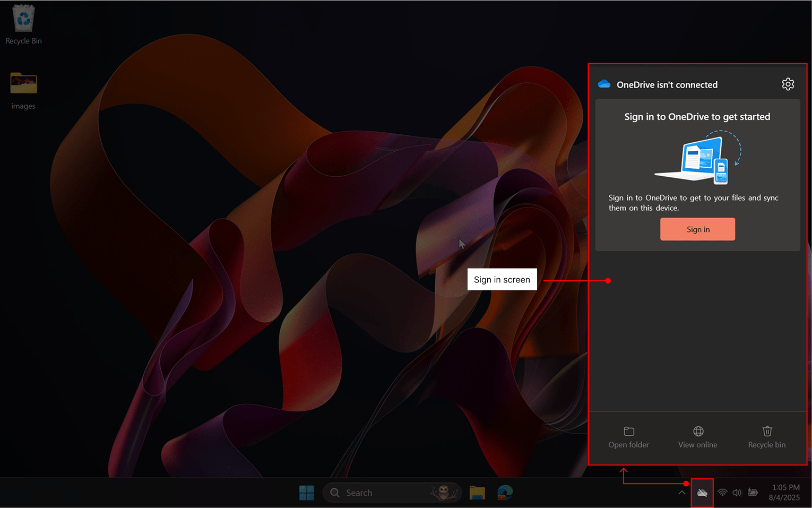Check the battery status icon
This screenshot has height=508, width=812.
(753, 493)
